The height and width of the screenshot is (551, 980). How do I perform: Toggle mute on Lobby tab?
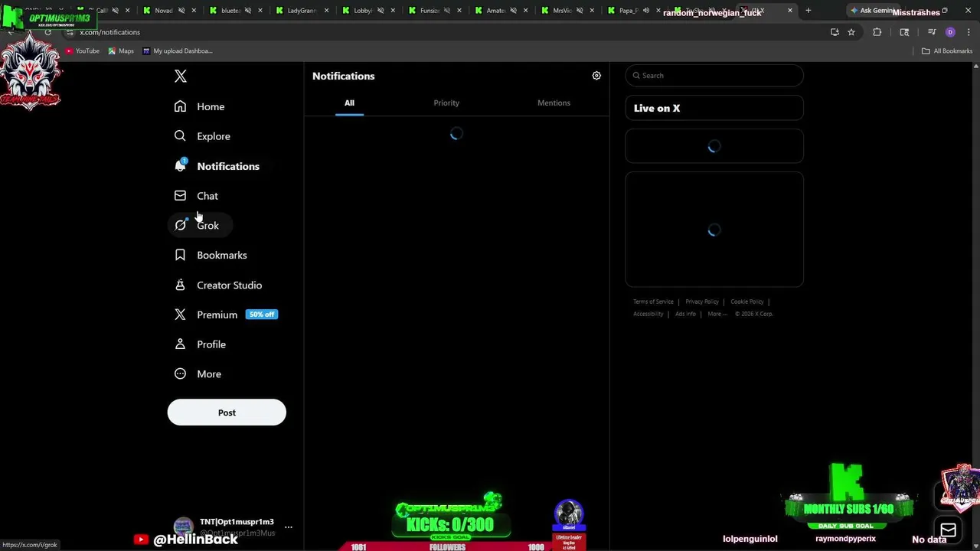[x=381, y=11]
